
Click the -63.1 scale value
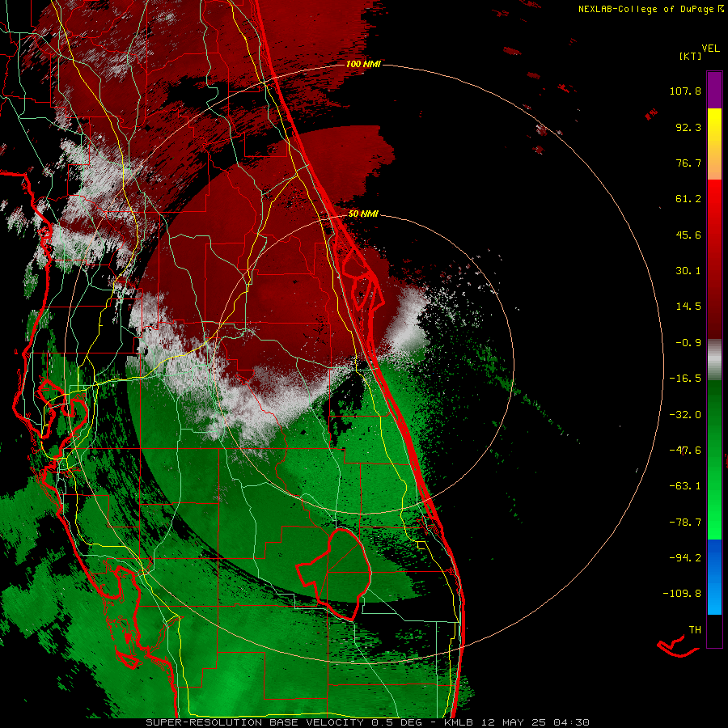(x=685, y=486)
